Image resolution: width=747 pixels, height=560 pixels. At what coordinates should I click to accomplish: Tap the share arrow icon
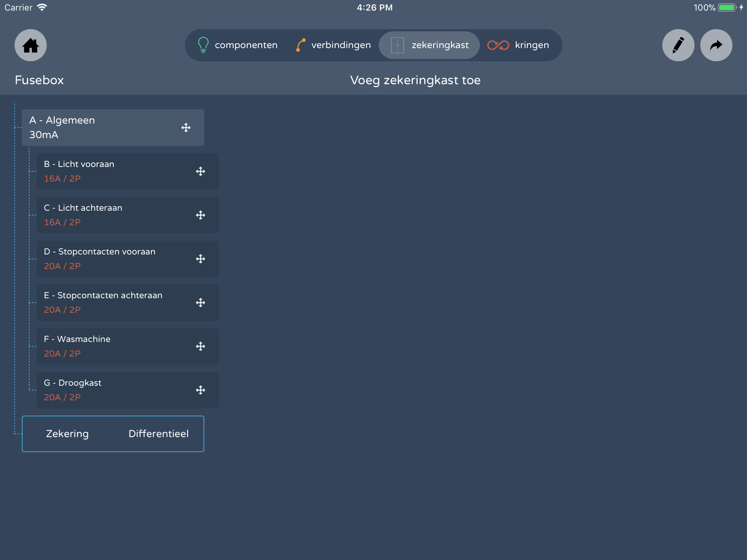click(x=716, y=45)
